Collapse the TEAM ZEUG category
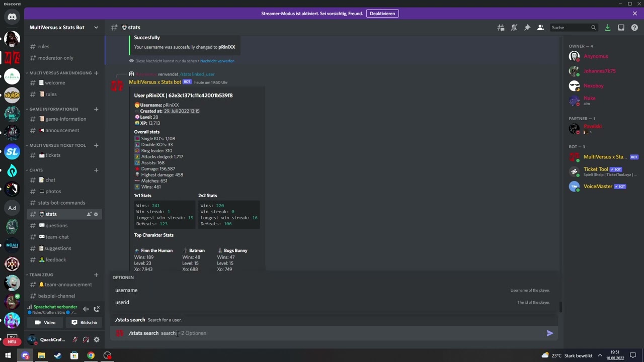Viewport: 644px width, 362px height. (x=41, y=275)
